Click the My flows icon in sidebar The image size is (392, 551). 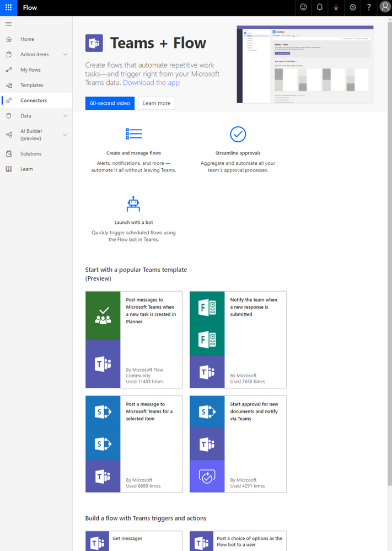pos(9,69)
